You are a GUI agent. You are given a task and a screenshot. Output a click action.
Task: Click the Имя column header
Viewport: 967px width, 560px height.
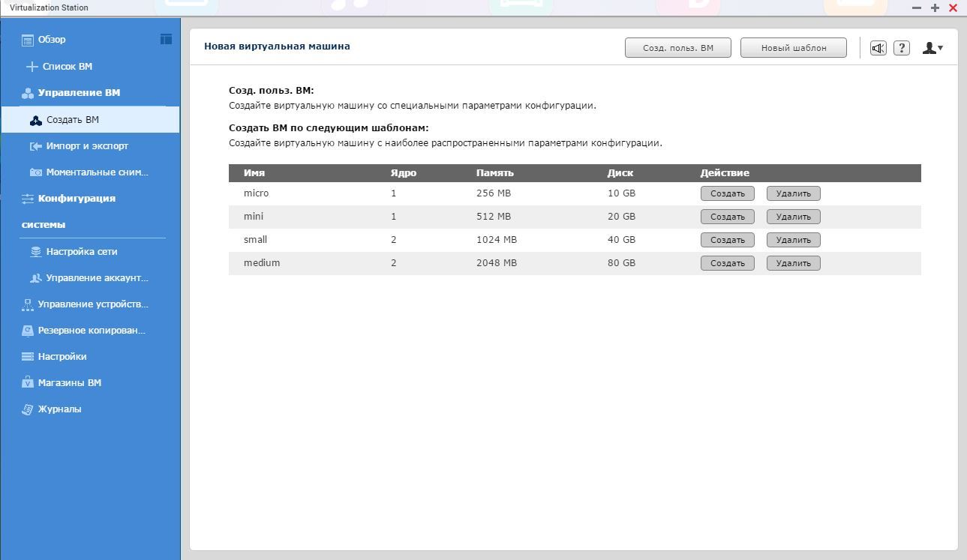point(254,173)
